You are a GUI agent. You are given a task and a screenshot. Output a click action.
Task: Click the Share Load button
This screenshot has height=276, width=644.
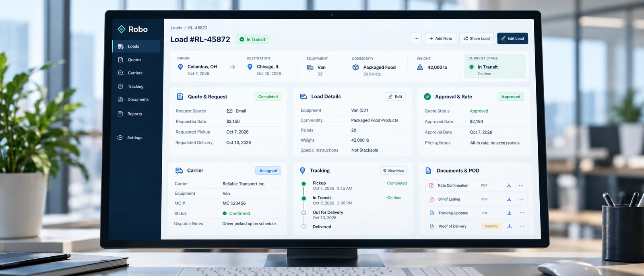(477, 39)
